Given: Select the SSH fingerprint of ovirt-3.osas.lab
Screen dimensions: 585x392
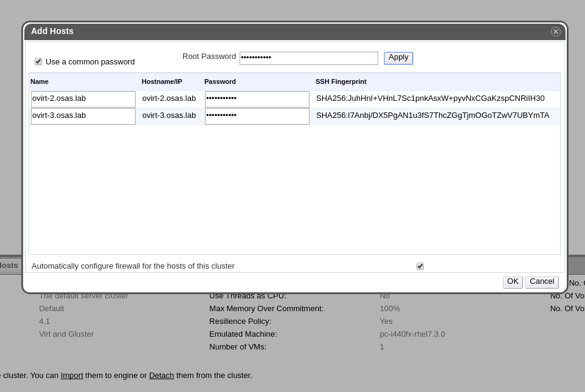Looking at the screenshot, I should point(432,115).
